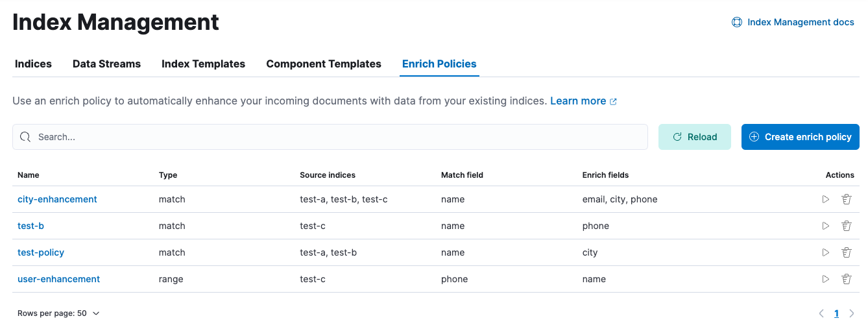Viewport: 868px width, 327px height.
Task: Switch to the Indices tab
Action: coord(33,64)
